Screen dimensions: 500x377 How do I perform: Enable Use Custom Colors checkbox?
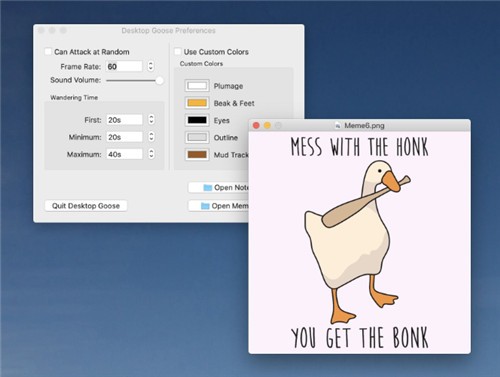(x=178, y=52)
